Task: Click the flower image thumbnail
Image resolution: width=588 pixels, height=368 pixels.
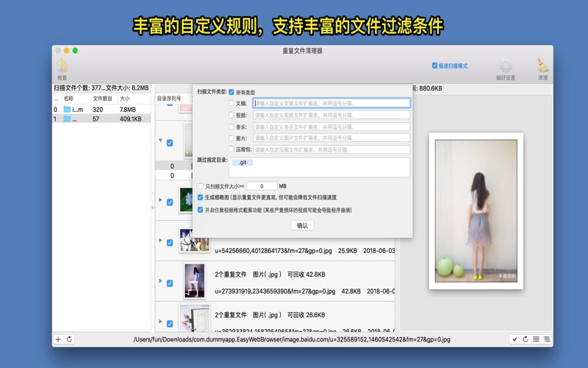Action: 186,199
